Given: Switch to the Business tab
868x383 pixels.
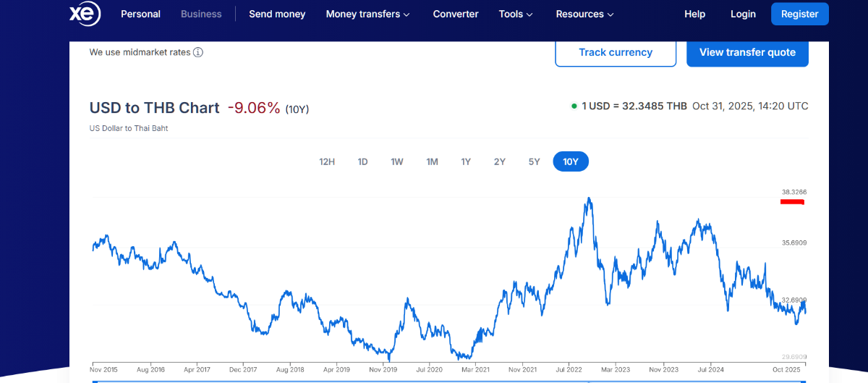Looking at the screenshot, I should [201, 14].
